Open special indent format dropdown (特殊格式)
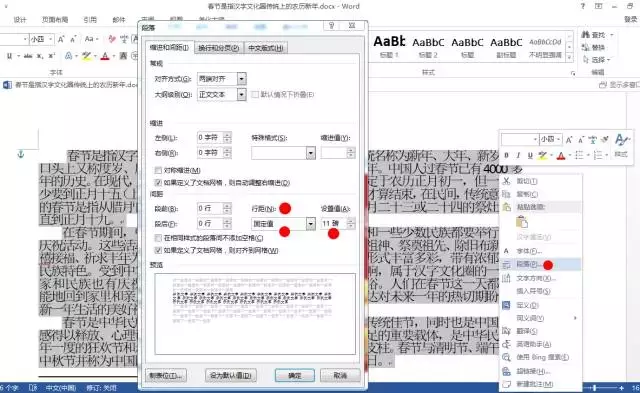This screenshot has width=640, height=393. coord(311,153)
